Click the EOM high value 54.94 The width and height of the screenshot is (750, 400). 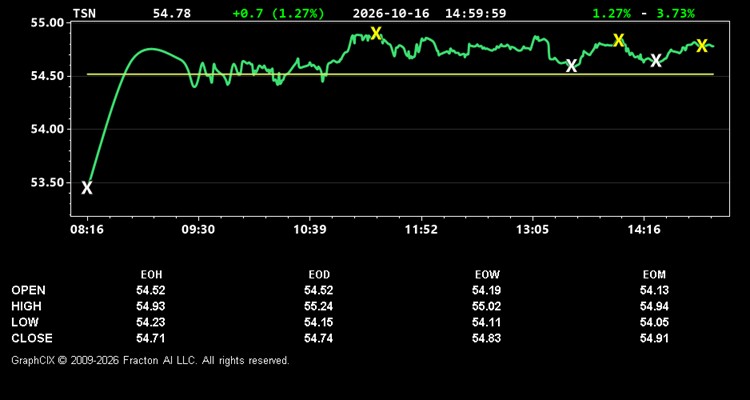pos(654,306)
